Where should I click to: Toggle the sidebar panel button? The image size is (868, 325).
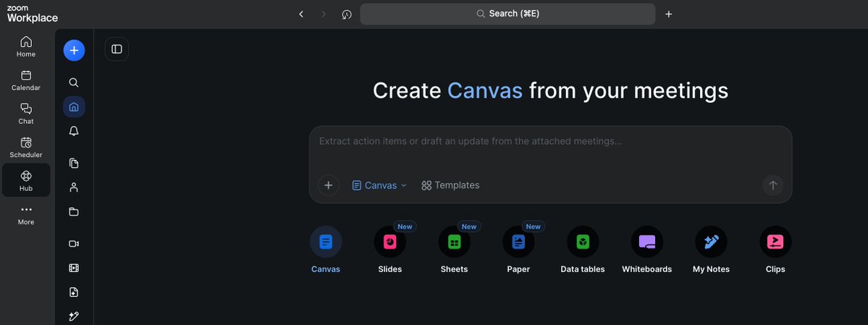[117, 49]
